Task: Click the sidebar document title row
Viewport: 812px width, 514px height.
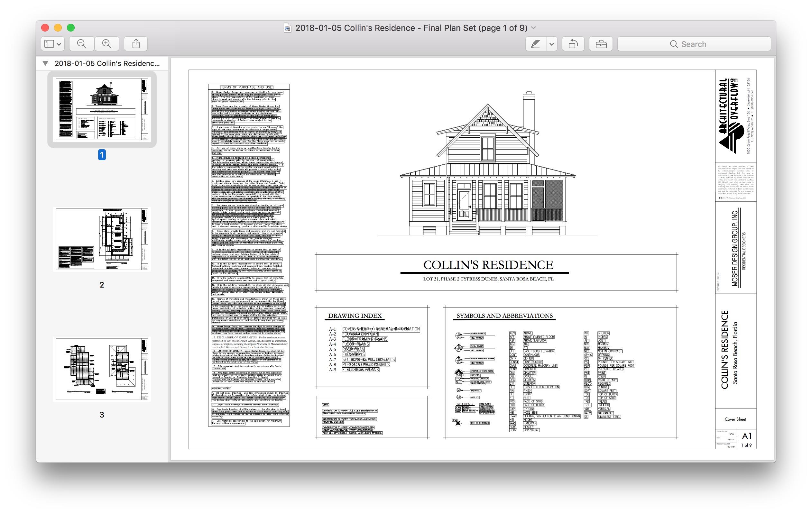Action: click(x=107, y=63)
